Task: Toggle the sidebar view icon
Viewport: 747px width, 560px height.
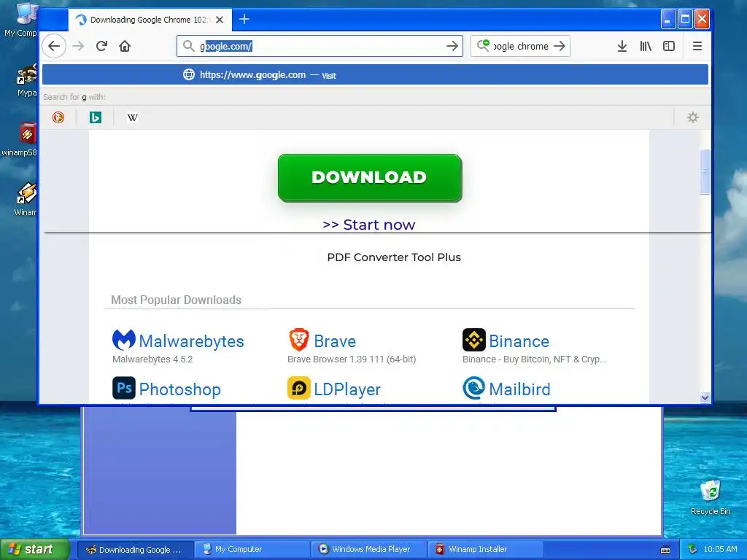Action: [669, 46]
